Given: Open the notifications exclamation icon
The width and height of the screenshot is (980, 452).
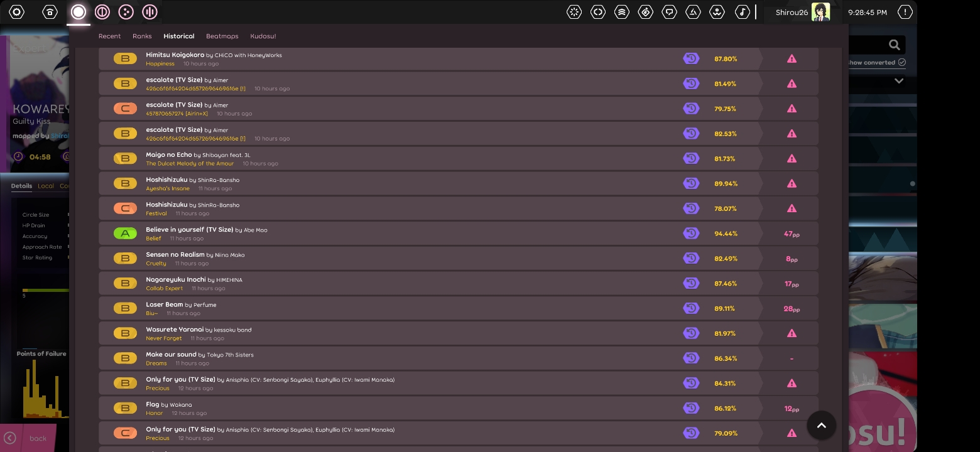Looking at the screenshot, I should point(905,12).
